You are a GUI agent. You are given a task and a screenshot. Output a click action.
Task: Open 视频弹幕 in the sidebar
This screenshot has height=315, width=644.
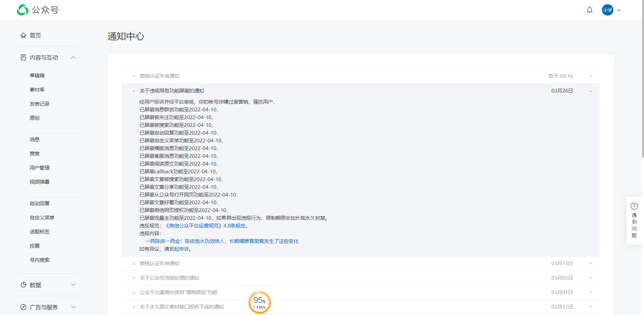click(x=40, y=182)
